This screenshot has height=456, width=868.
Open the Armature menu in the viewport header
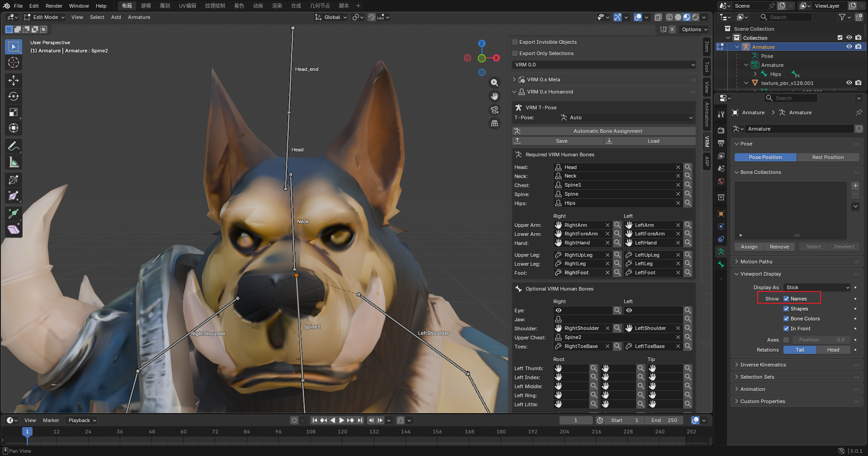[139, 17]
